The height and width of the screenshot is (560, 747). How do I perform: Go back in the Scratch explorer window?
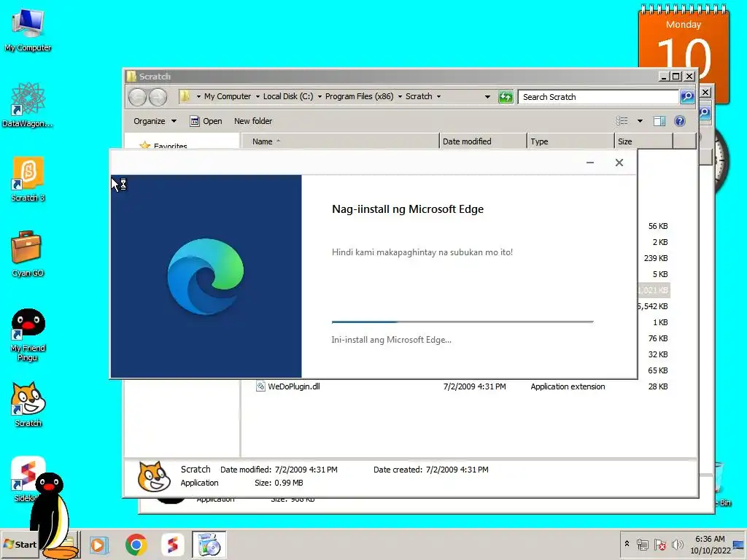click(138, 97)
